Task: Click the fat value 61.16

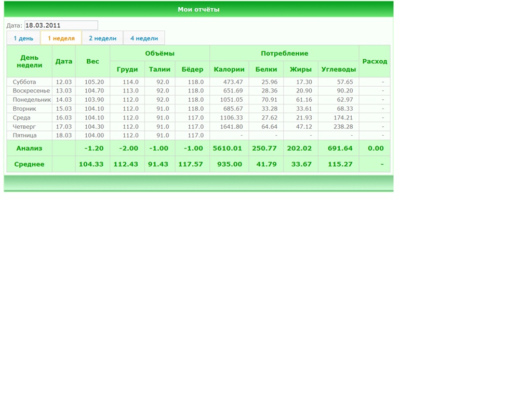Action: tap(304, 100)
